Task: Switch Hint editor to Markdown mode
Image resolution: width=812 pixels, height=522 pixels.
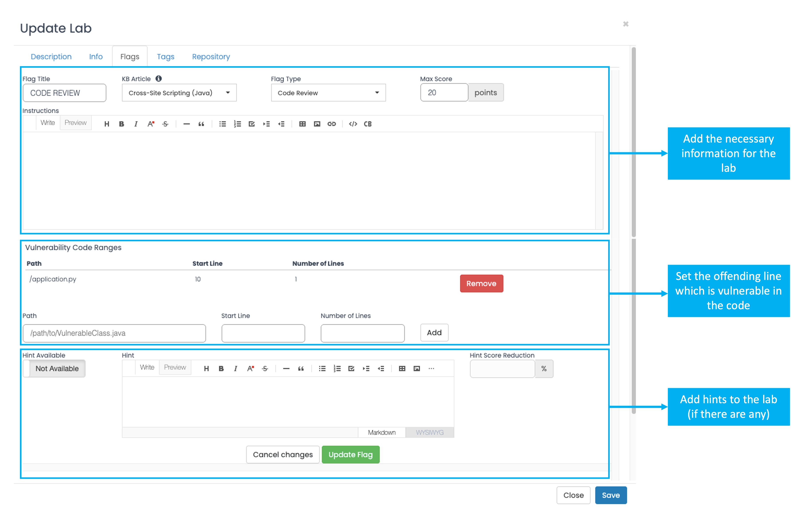Action: pyautogui.click(x=381, y=432)
